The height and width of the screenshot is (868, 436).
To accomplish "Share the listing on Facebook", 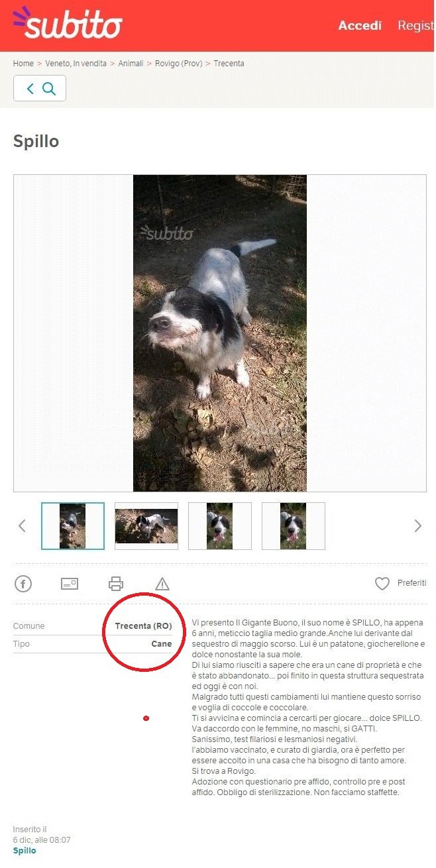I will click(23, 584).
